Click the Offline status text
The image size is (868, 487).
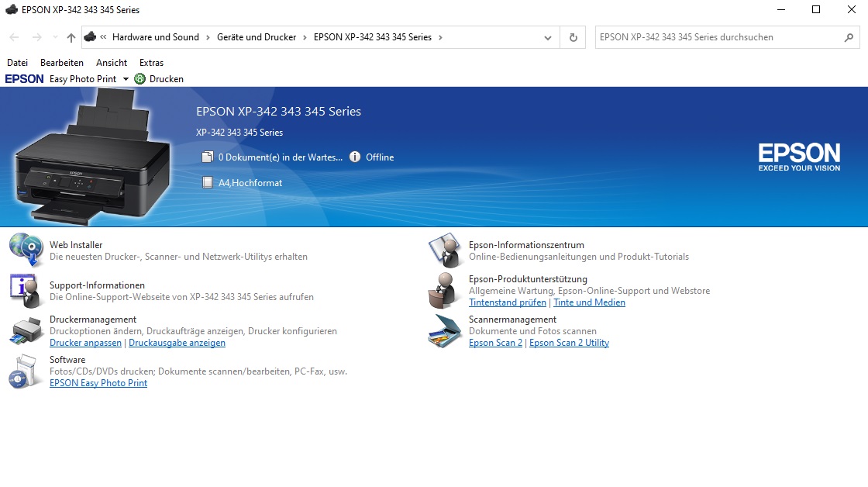tap(380, 157)
